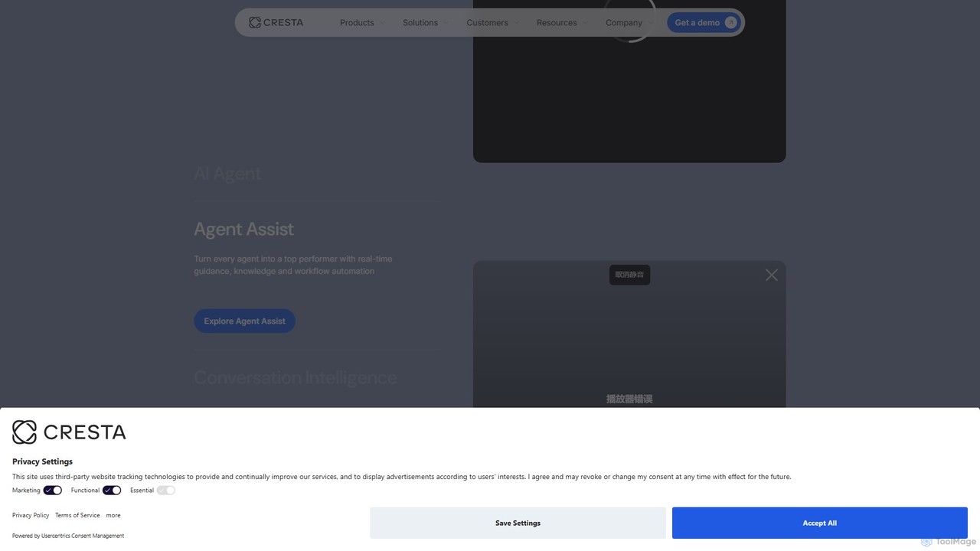Click the chevron arrow beside Solutions
The image size is (980, 551).
(x=446, y=23)
